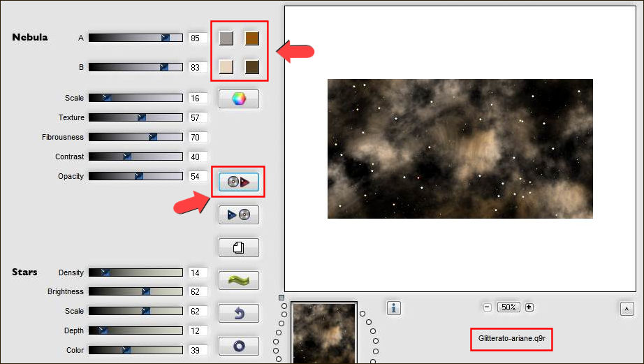
Task: Select the orange-brown Nebula color swatch
Action: 252,38
